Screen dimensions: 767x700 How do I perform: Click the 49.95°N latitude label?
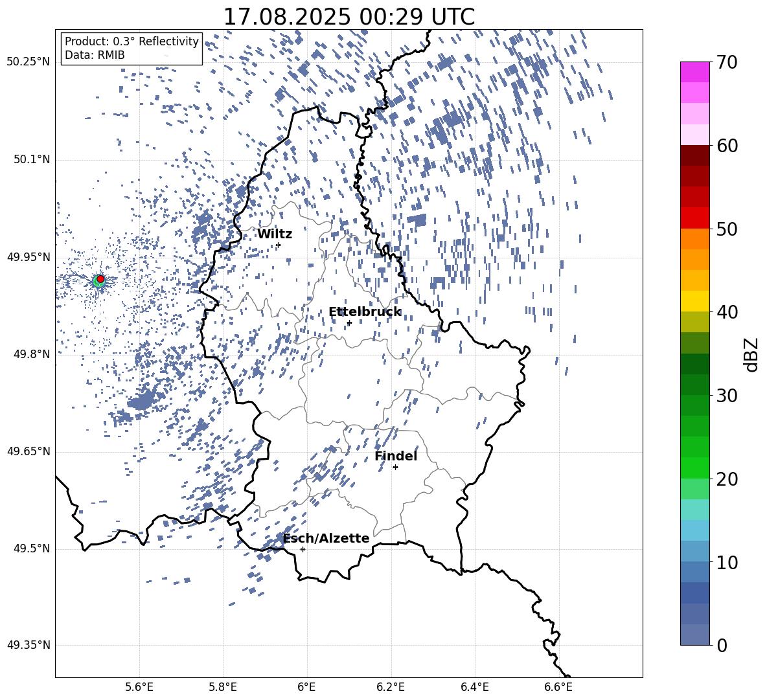click(29, 257)
